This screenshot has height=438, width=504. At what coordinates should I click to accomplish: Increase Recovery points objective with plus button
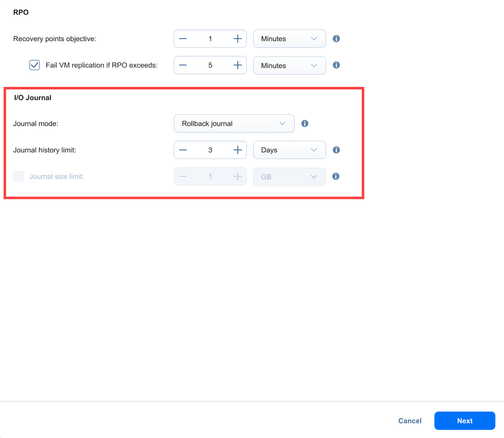tap(237, 39)
